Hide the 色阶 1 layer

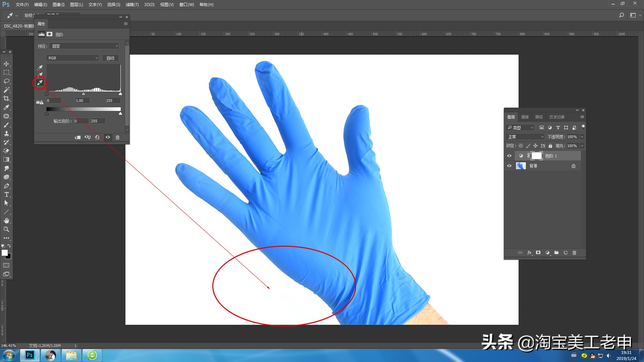509,156
